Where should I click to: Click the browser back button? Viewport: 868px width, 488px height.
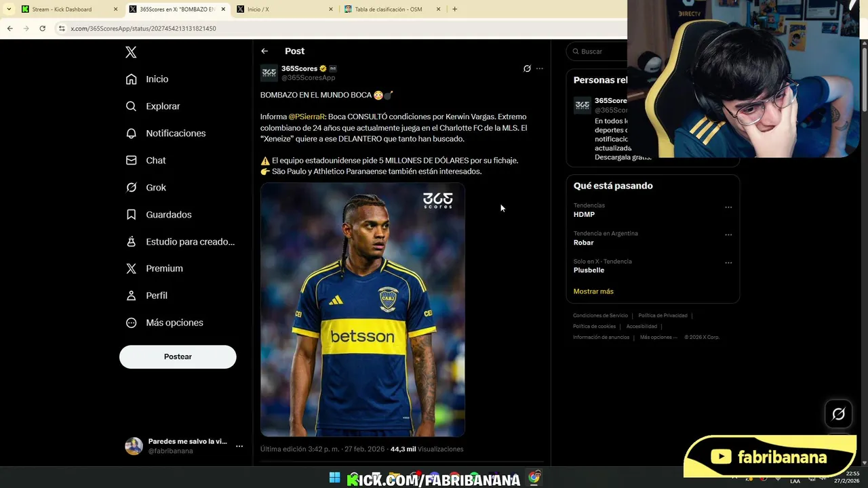(9, 28)
